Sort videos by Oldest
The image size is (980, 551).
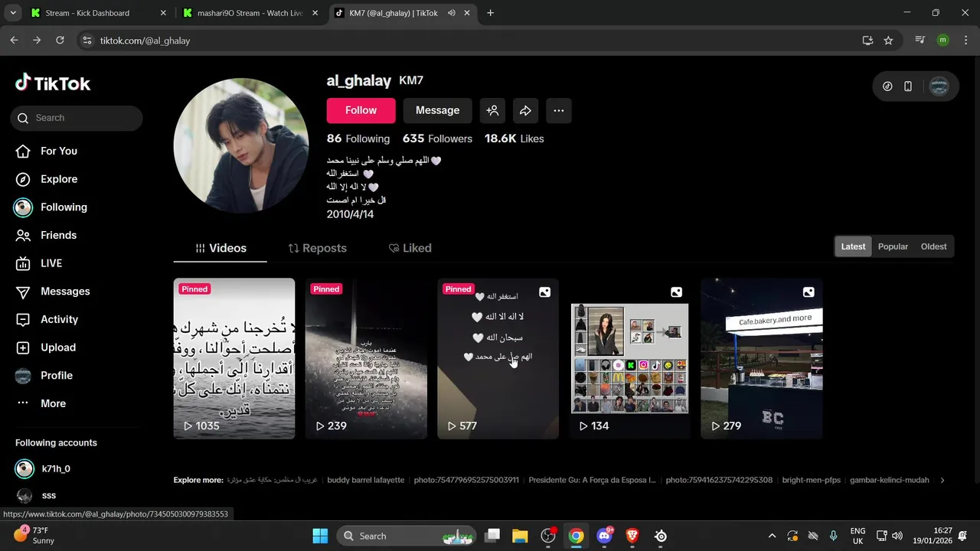pyautogui.click(x=933, y=246)
